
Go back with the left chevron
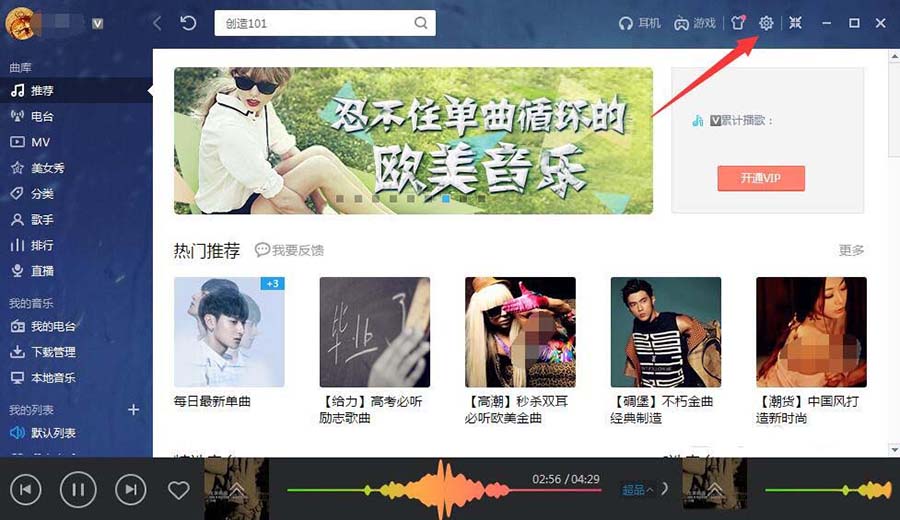pos(157,23)
